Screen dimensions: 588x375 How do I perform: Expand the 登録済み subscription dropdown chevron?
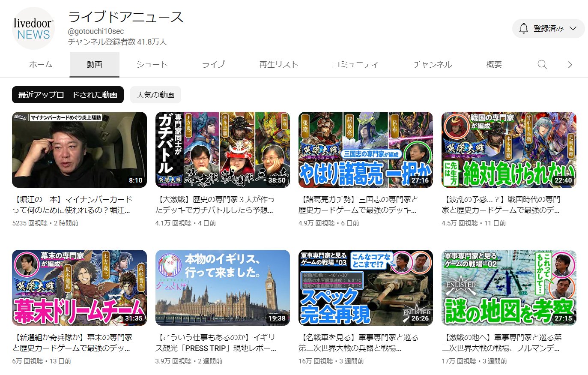pos(573,29)
